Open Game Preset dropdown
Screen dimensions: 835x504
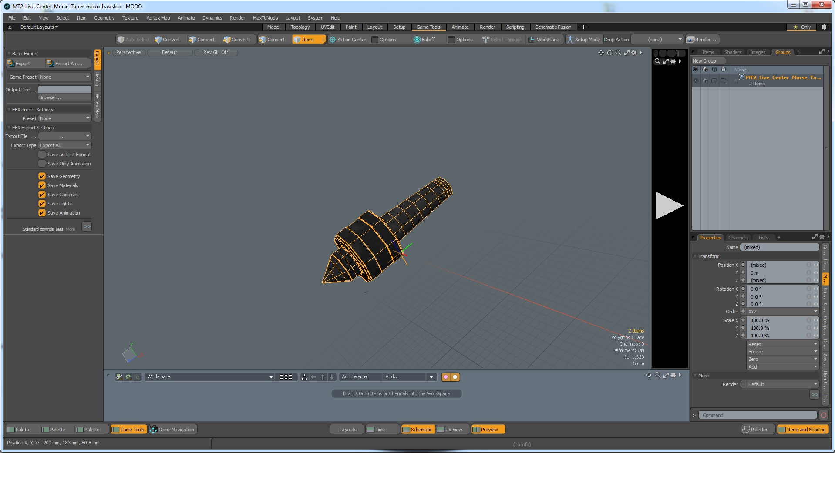pyautogui.click(x=65, y=77)
